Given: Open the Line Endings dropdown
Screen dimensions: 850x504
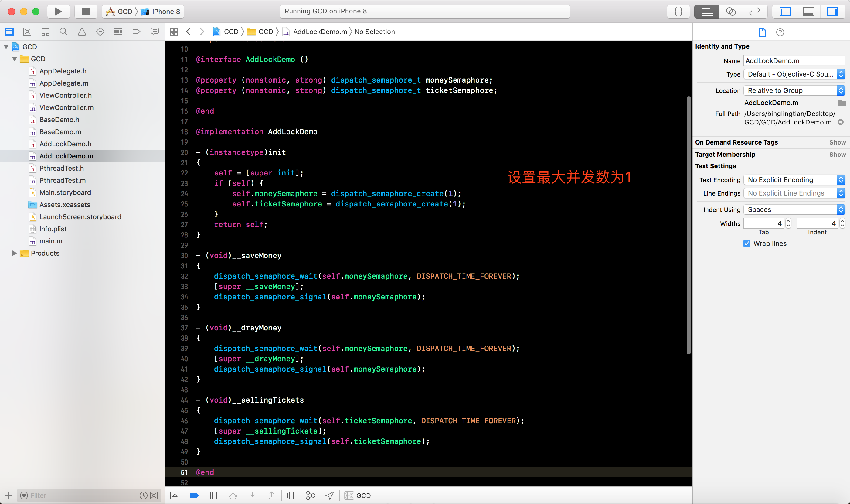Looking at the screenshot, I should click(794, 193).
